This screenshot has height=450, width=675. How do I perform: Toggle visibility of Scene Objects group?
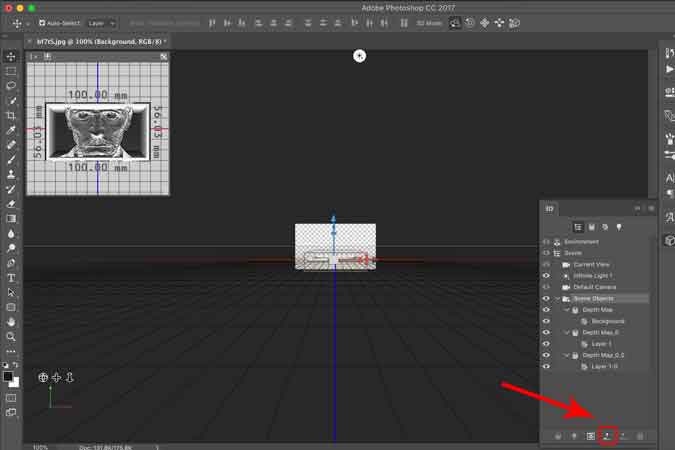tap(546, 298)
